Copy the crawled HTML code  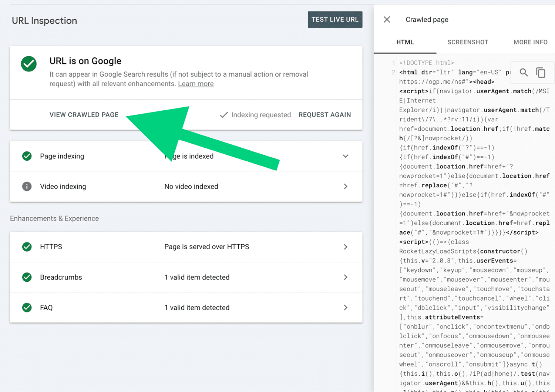(541, 73)
